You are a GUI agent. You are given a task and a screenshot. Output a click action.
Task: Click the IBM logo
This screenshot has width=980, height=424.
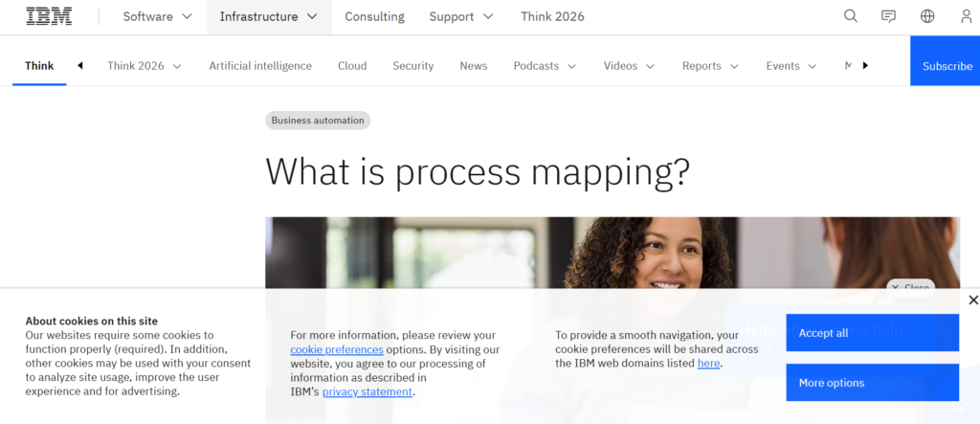[x=48, y=16]
